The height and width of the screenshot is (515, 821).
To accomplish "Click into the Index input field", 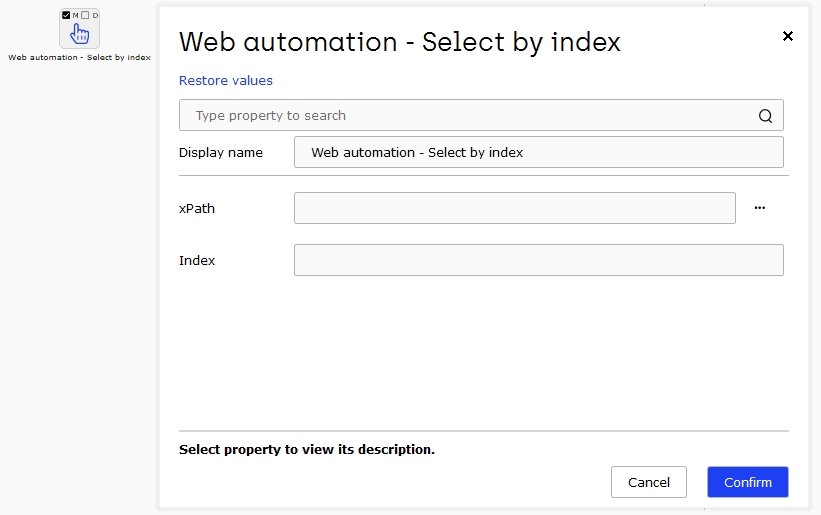I will [x=539, y=260].
